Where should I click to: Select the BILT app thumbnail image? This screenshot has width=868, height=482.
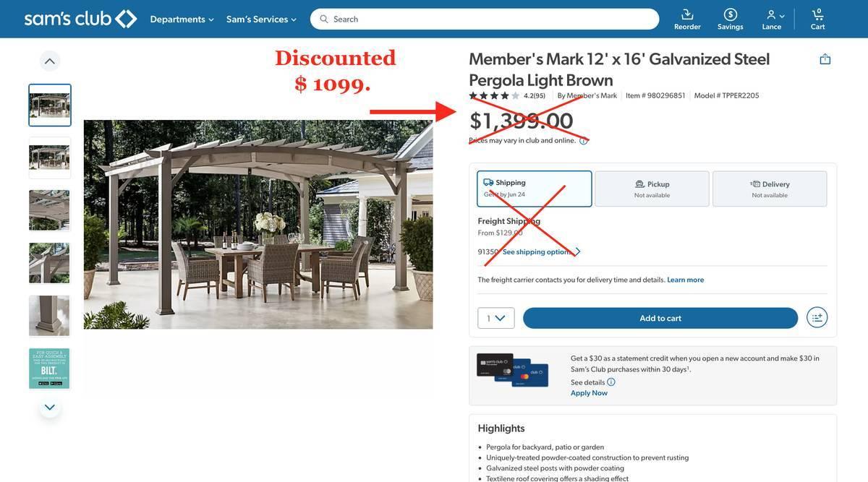click(x=50, y=369)
